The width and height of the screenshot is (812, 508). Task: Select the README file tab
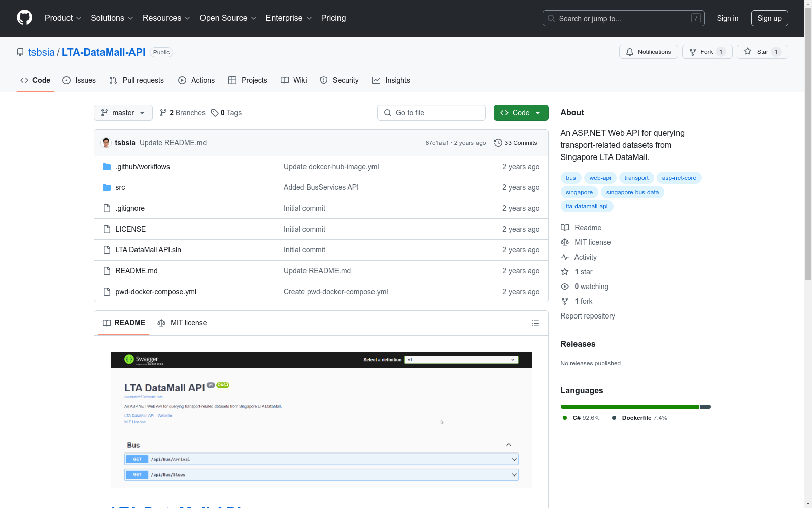click(124, 323)
